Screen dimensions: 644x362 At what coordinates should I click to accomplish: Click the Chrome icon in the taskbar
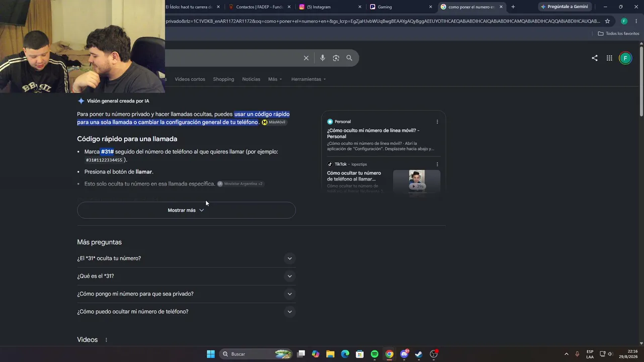coord(389,354)
